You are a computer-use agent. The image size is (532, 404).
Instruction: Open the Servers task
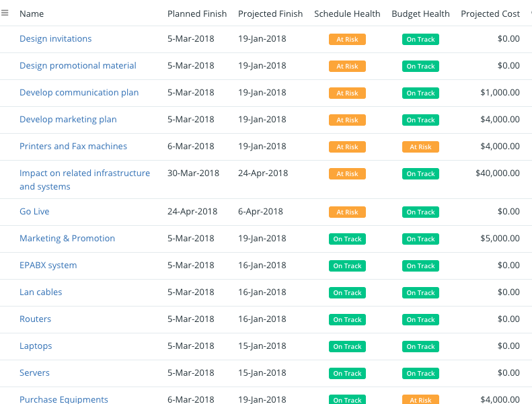click(34, 372)
